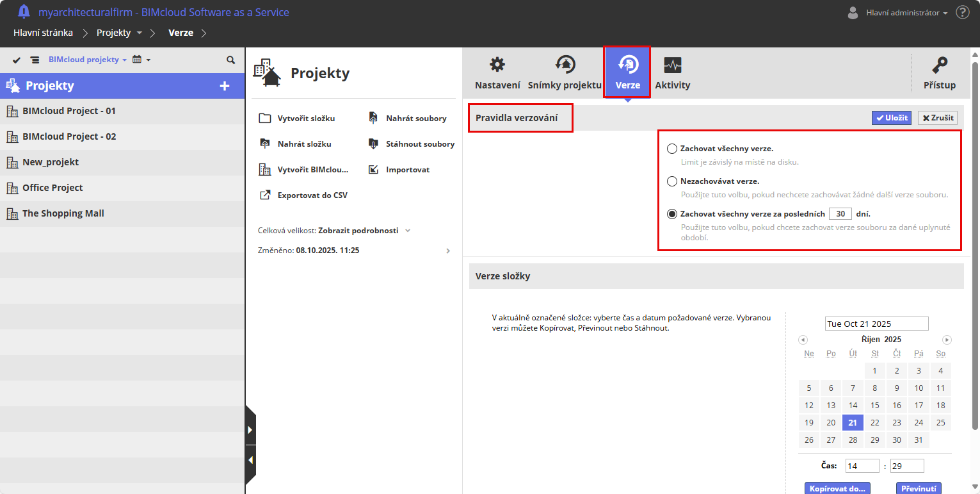The width and height of the screenshot is (980, 494).
Task: Select day 15 in the calendar
Action: pos(875,406)
